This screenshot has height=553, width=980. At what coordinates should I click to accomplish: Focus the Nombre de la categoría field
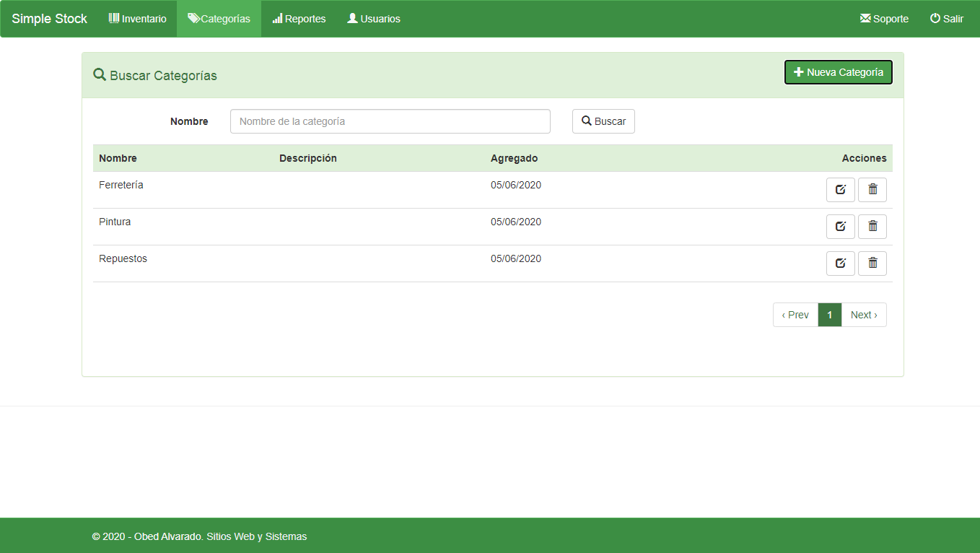tap(390, 121)
